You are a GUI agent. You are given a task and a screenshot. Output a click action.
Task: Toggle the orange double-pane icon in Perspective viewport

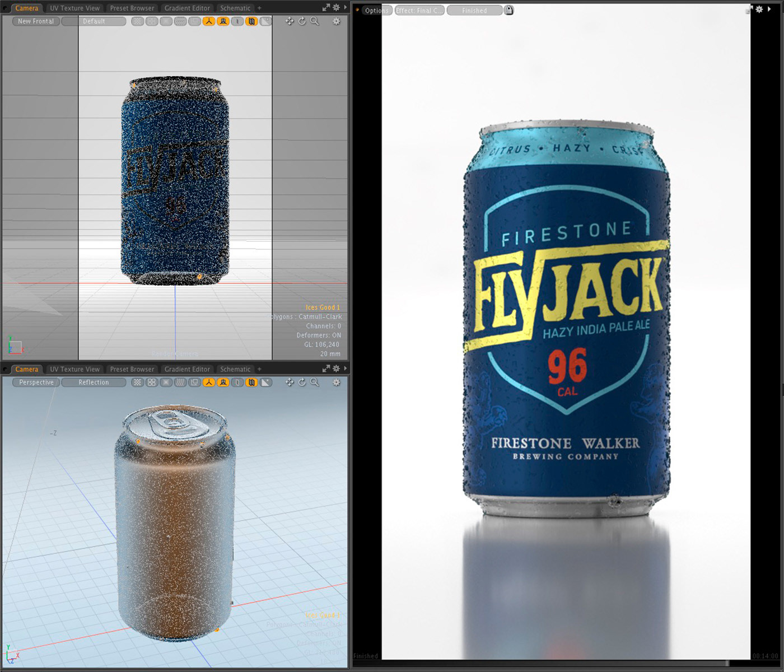(x=252, y=382)
